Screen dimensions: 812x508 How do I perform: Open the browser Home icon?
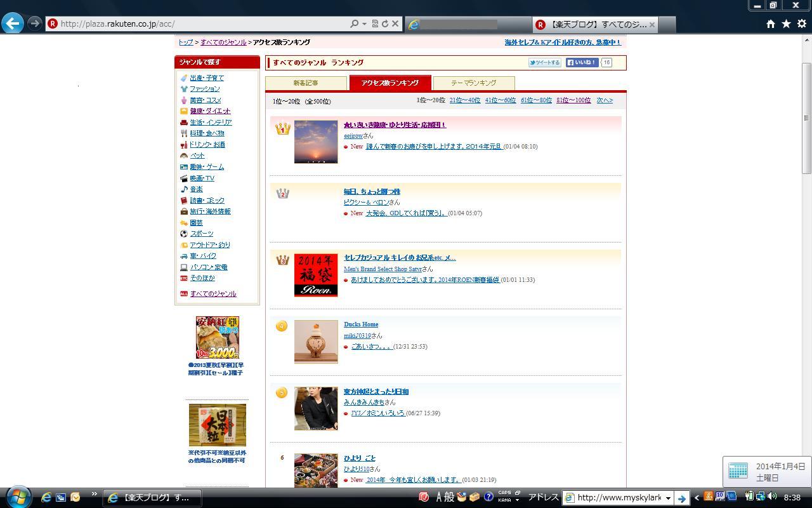tap(770, 23)
